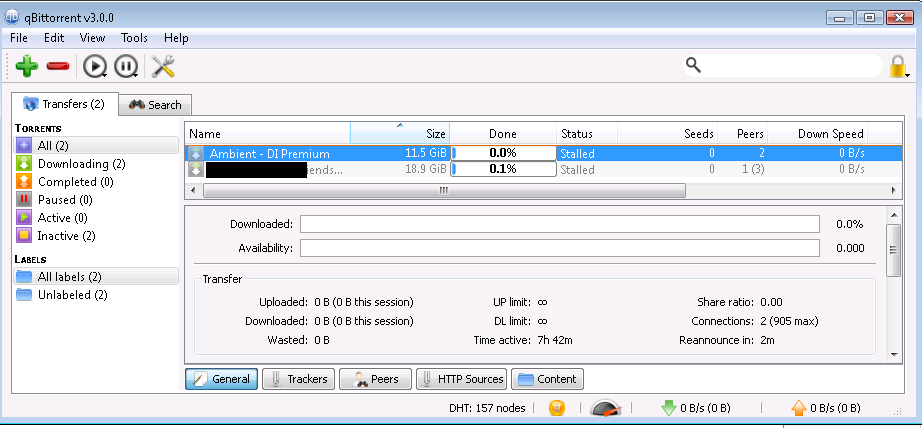The image size is (922, 428).
Task: Click the Active filter icon
Action: pos(24,218)
